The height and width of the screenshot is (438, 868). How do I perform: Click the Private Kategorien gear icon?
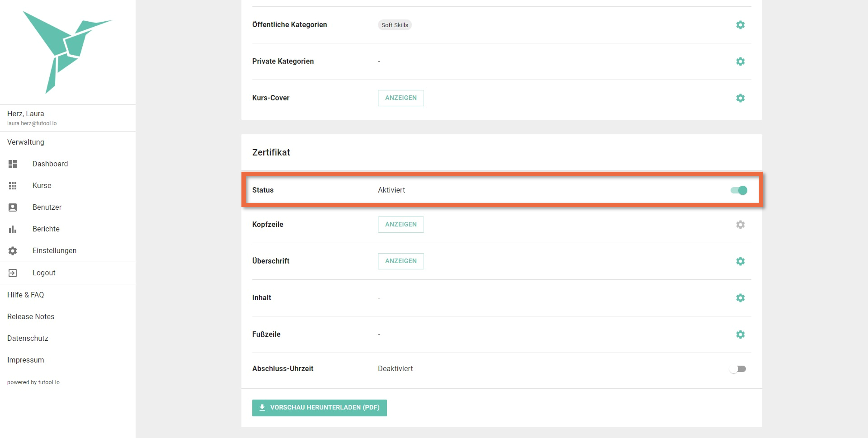tap(740, 61)
